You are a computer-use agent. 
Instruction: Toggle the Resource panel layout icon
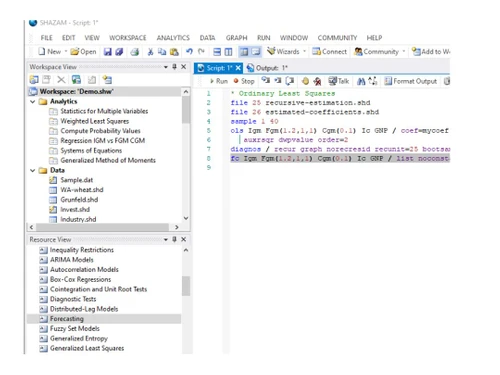(256, 52)
